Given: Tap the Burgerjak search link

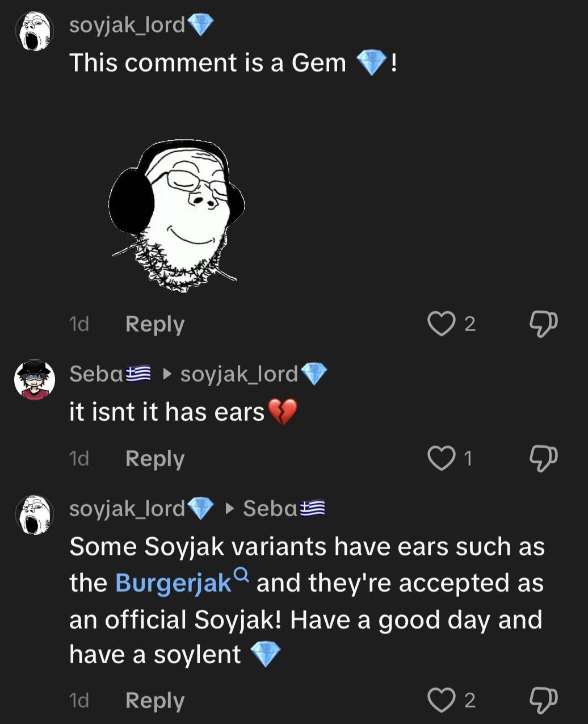Looking at the screenshot, I should (173, 583).
